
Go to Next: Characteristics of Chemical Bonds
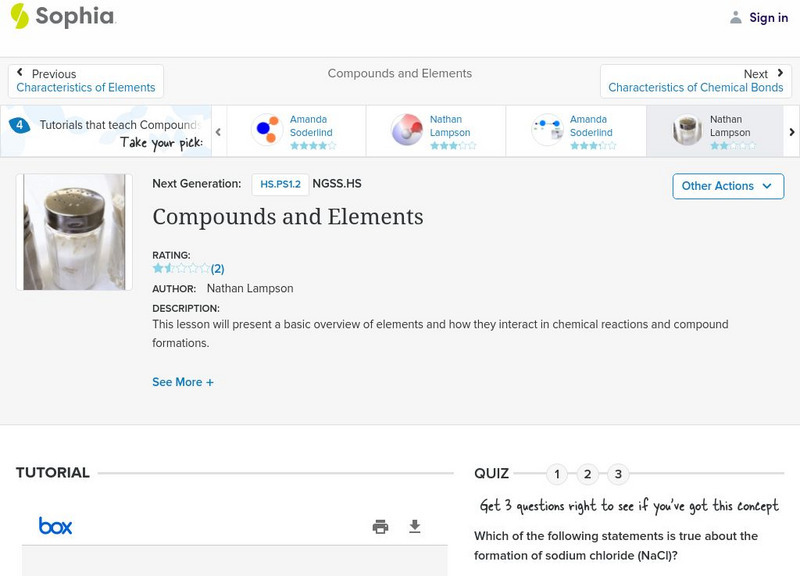[x=696, y=81]
